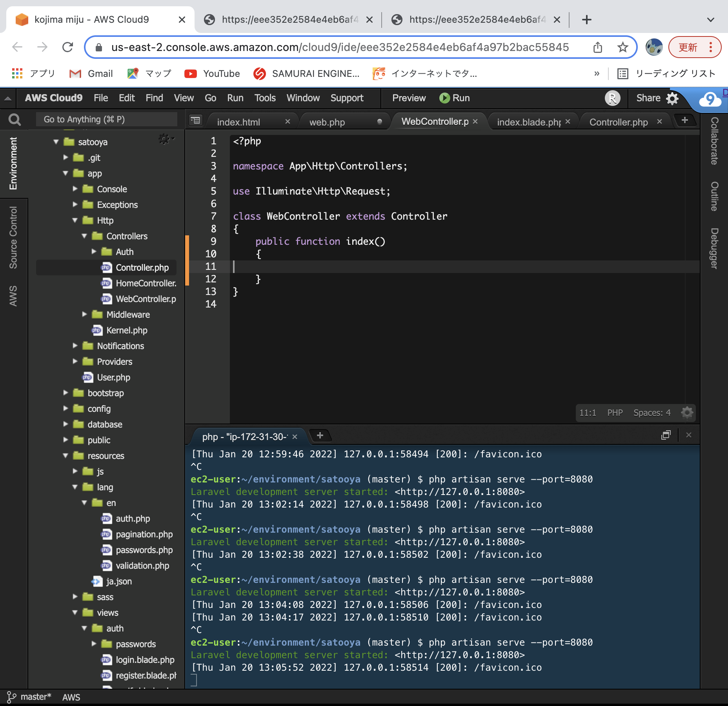Click the green Run play icon

coord(444,98)
